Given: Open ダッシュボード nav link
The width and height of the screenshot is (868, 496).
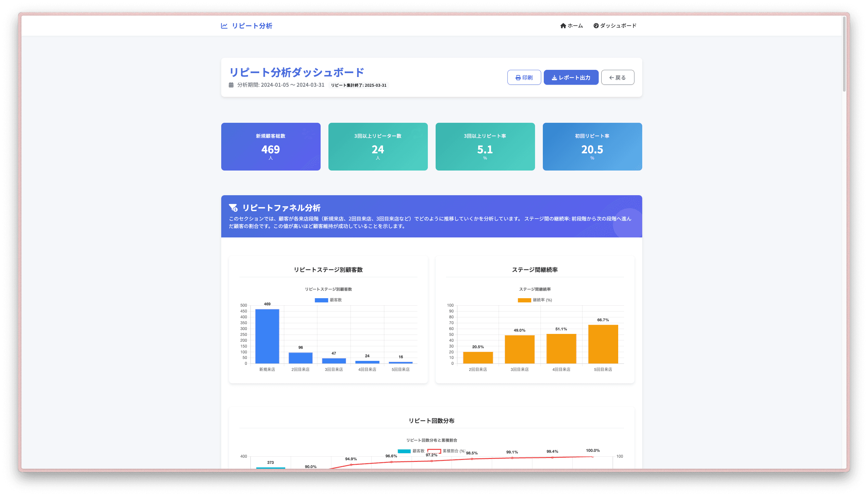Looking at the screenshot, I should [615, 26].
